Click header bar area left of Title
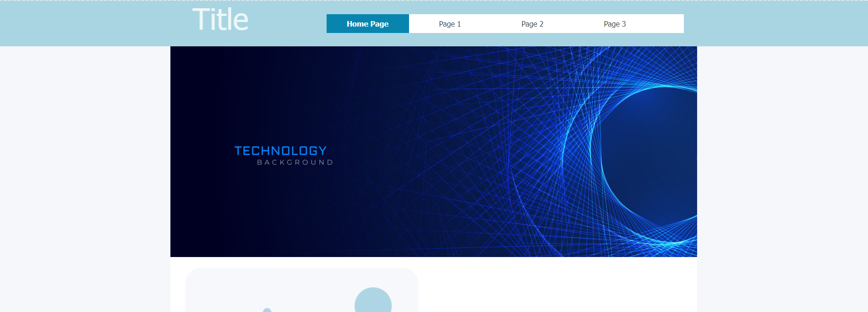The image size is (868, 312). click(x=92, y=23)
